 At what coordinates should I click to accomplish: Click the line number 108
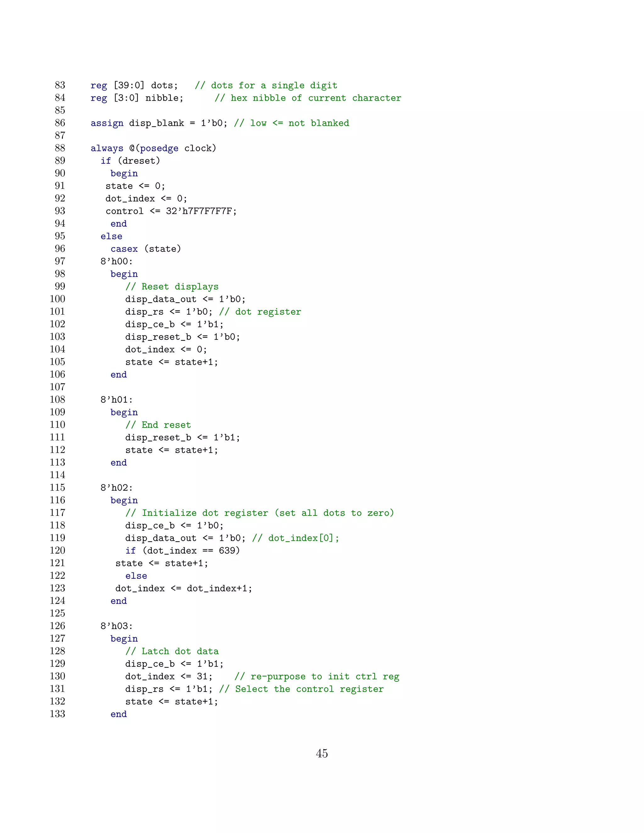[x=58, y=399]
